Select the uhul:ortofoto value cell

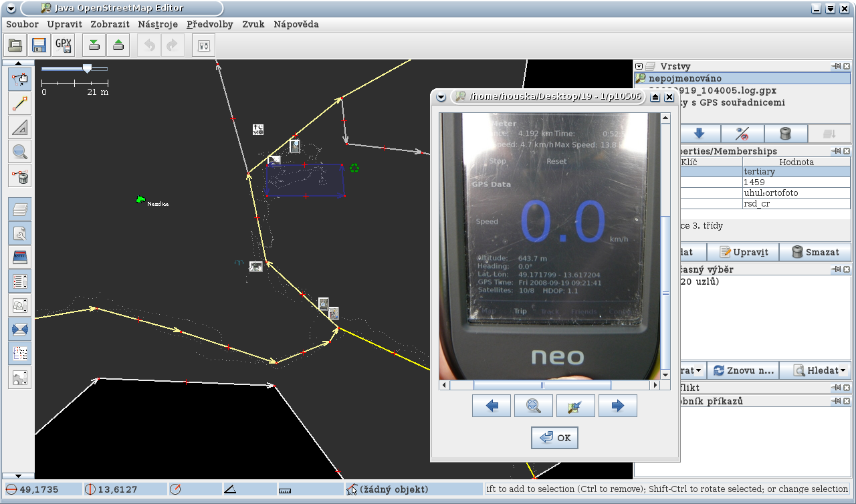pos(796,193)
